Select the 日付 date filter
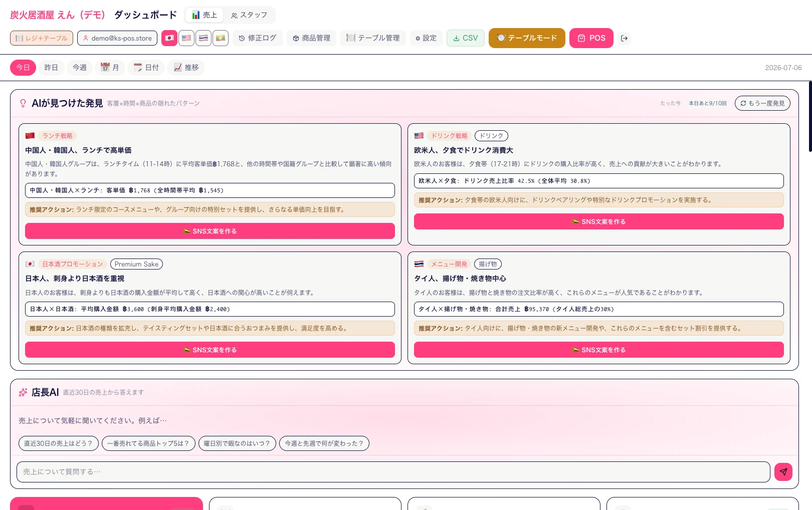 146,68
